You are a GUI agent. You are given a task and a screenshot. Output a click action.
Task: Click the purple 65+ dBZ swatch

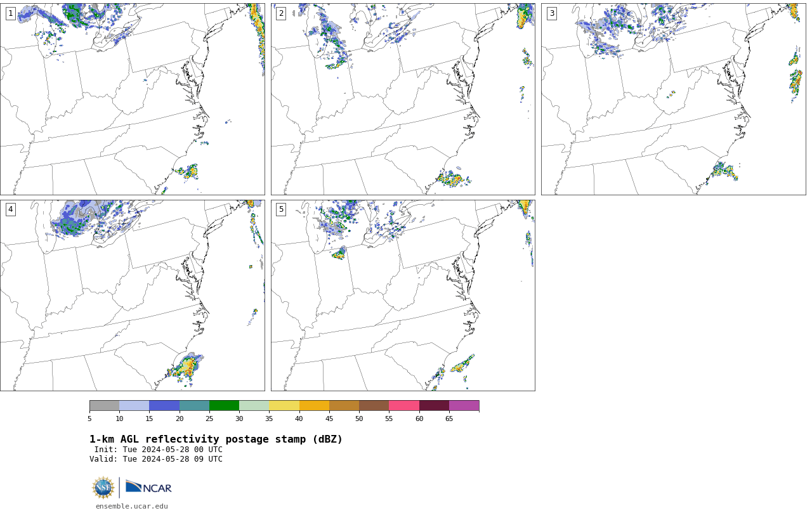point(464,406)
